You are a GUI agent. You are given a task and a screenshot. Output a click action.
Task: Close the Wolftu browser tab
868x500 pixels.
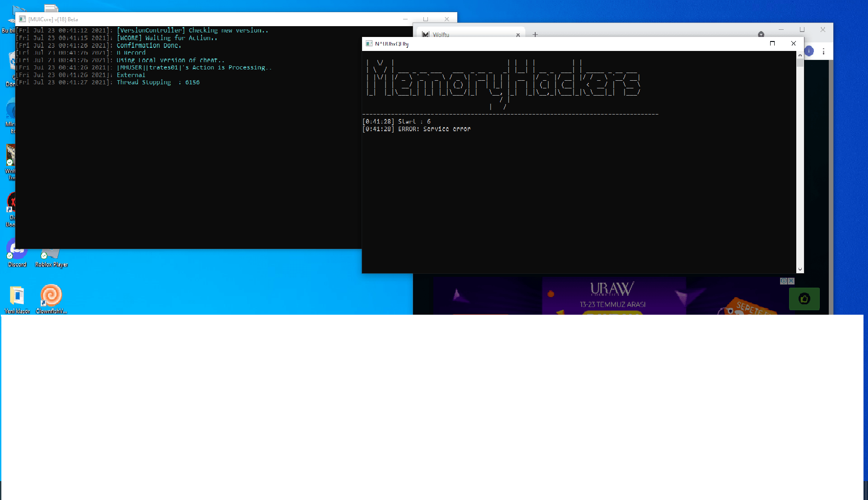pos(518,35)
